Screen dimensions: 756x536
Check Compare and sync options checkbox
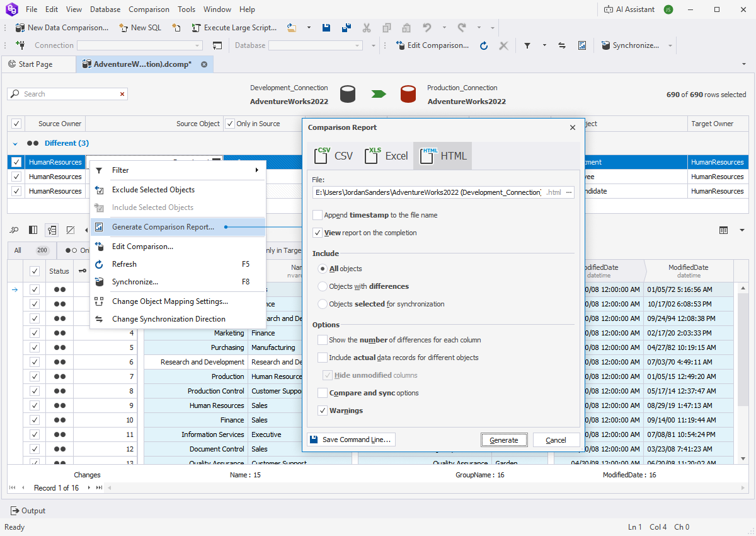pos(323,393)
